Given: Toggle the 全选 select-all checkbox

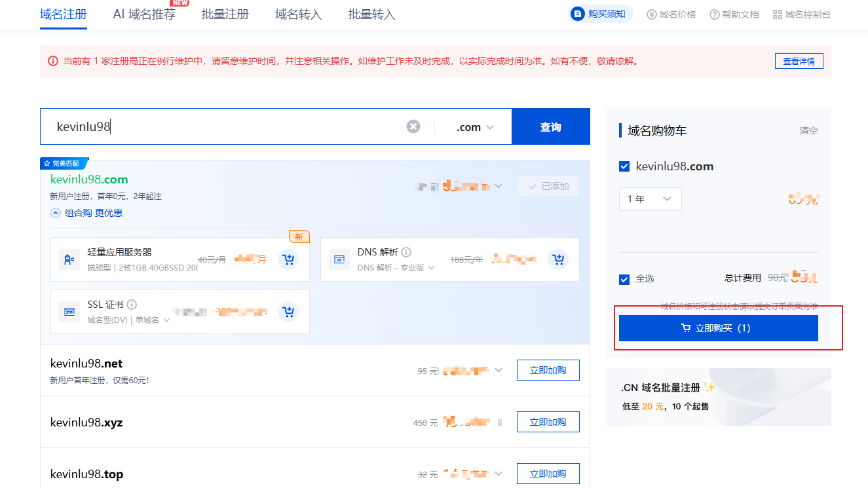Looking at the screenshot, I should pyautogui.click(x=624, y=278).
